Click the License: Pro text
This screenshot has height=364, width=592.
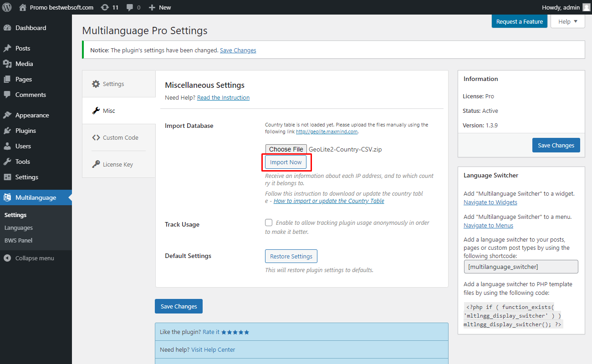[x=478, y=96]
